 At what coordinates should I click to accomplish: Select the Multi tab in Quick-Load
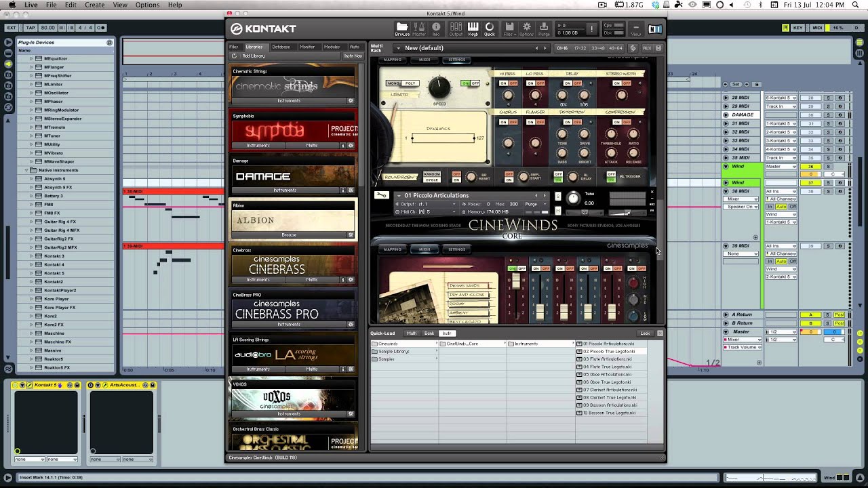(412, 333)
